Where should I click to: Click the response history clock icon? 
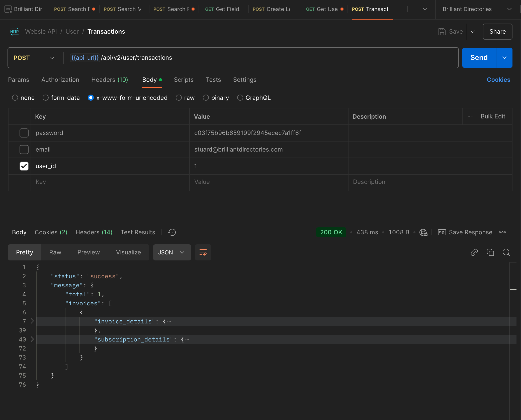[x=172, y=232]
